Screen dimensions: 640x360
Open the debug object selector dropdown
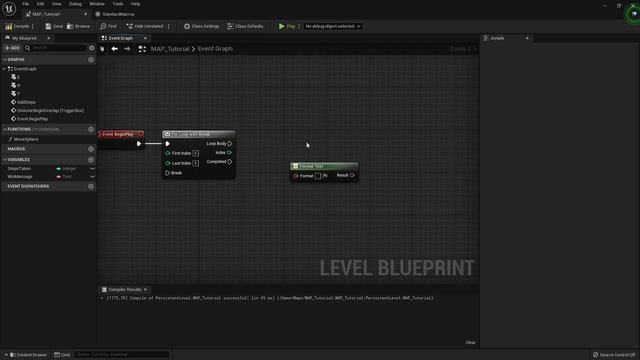333,26
